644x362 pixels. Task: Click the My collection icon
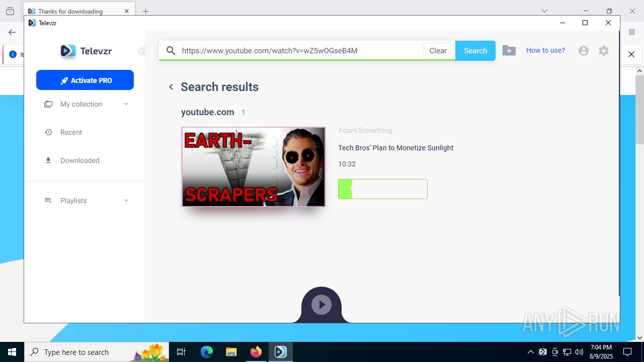pyautogui.click(x=48, y=104)
